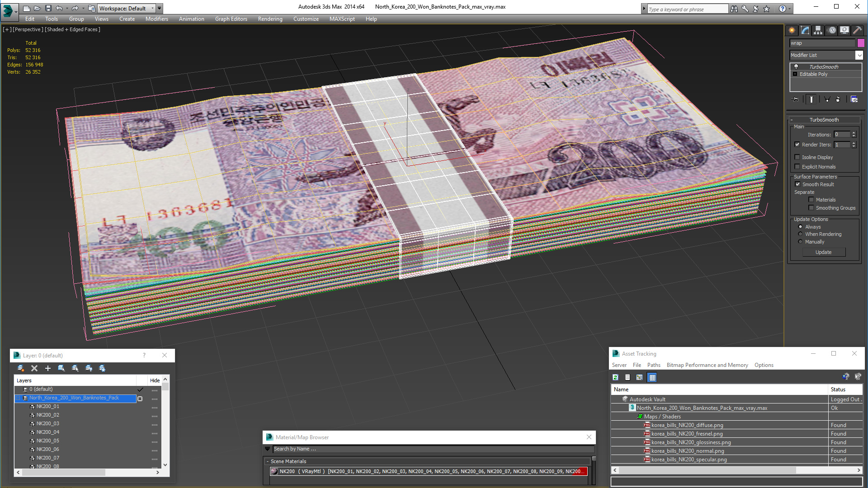
Task: Toggle Smooth Result checkbox
Action: pos(798,183)
